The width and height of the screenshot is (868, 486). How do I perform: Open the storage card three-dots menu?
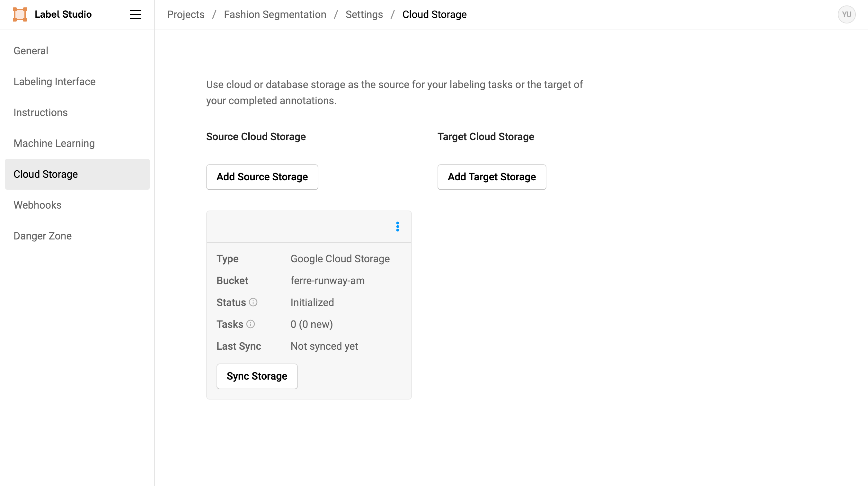(398, 227)
